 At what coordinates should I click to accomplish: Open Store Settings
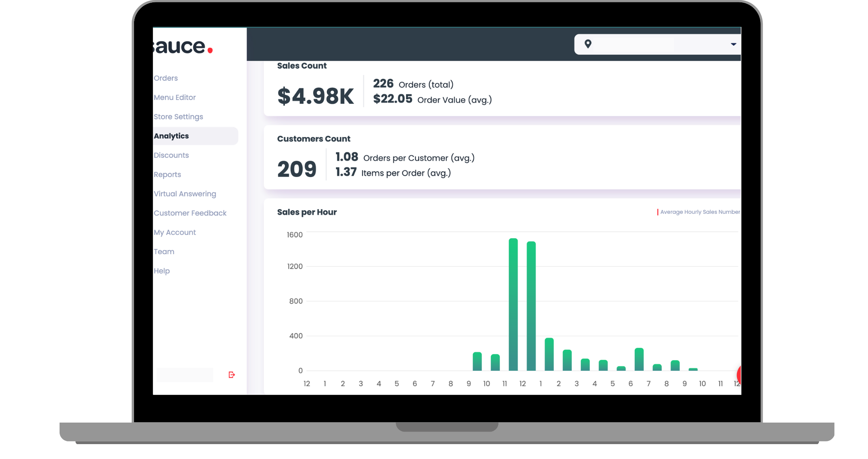pos(178,116)
